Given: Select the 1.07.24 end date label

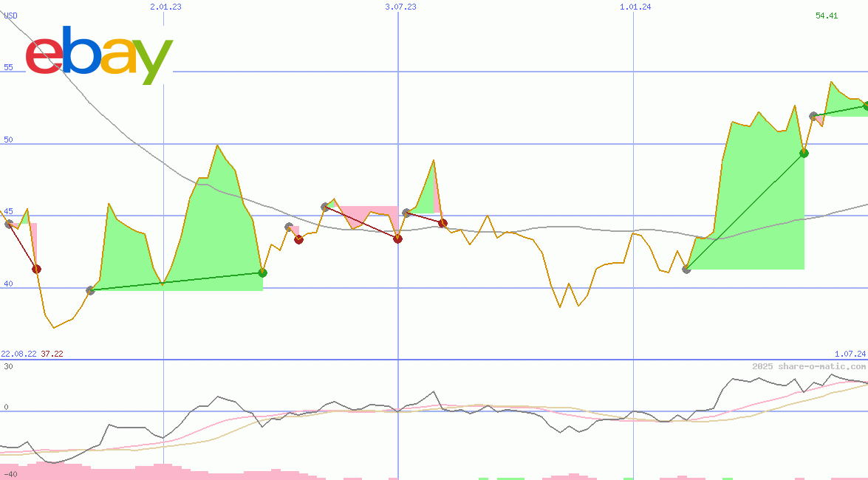Looking at the screenshot, I should 850,354.
